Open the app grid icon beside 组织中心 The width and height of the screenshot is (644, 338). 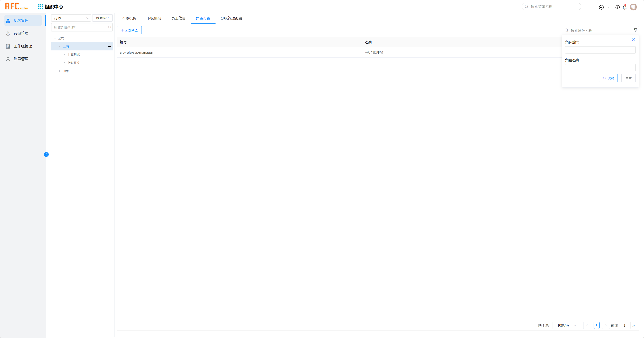pyautogui.click(x=40, y=6)
